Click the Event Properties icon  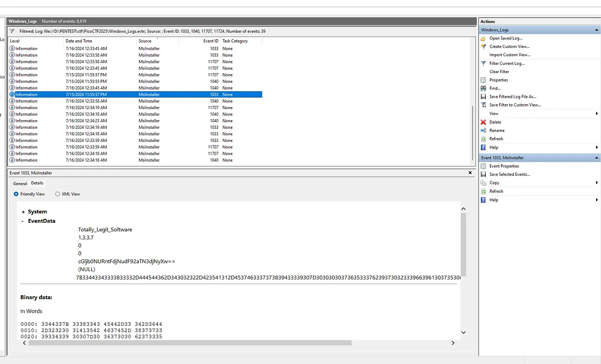point(484,166)
